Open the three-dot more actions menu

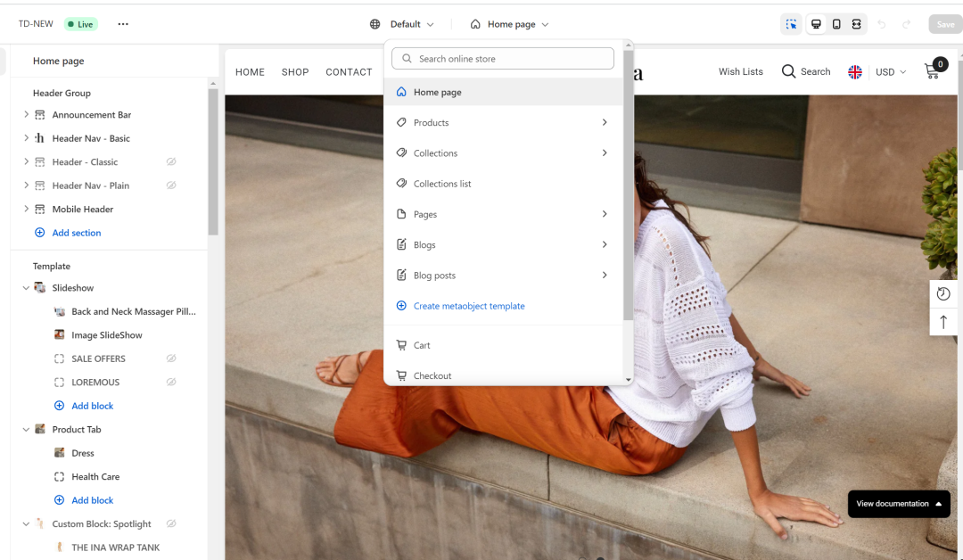point(123,24)
